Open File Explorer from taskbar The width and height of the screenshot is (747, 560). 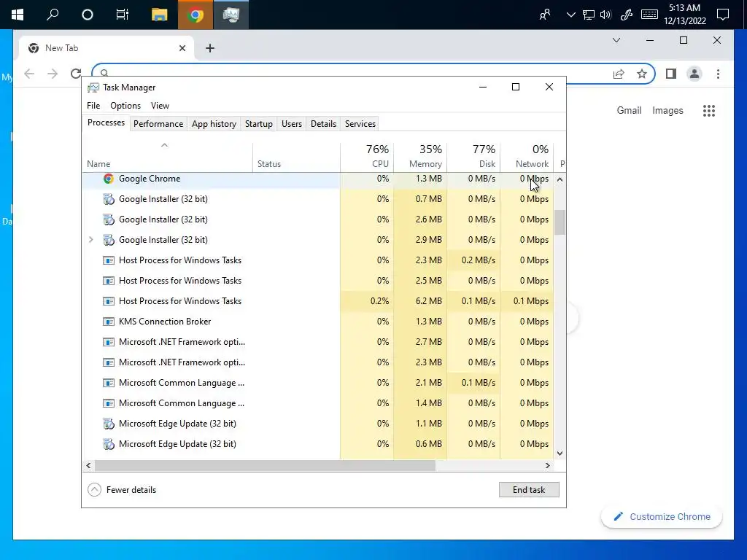(x=160, y=15)
